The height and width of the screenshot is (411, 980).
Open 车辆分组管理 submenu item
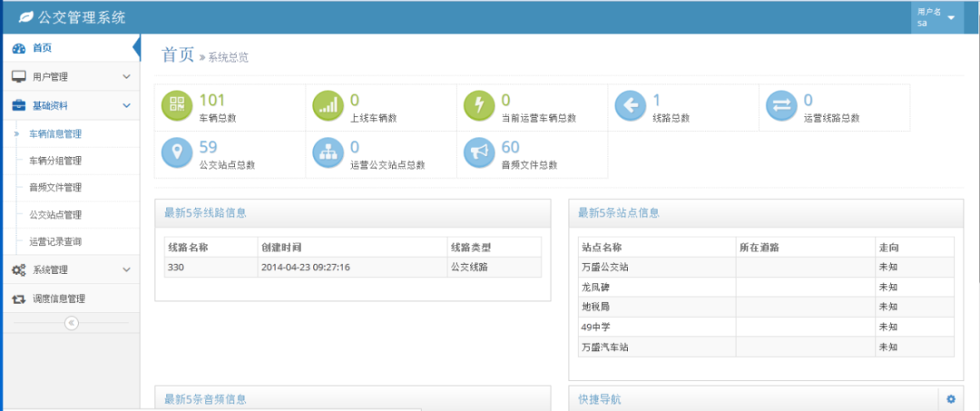coord(55,161)
